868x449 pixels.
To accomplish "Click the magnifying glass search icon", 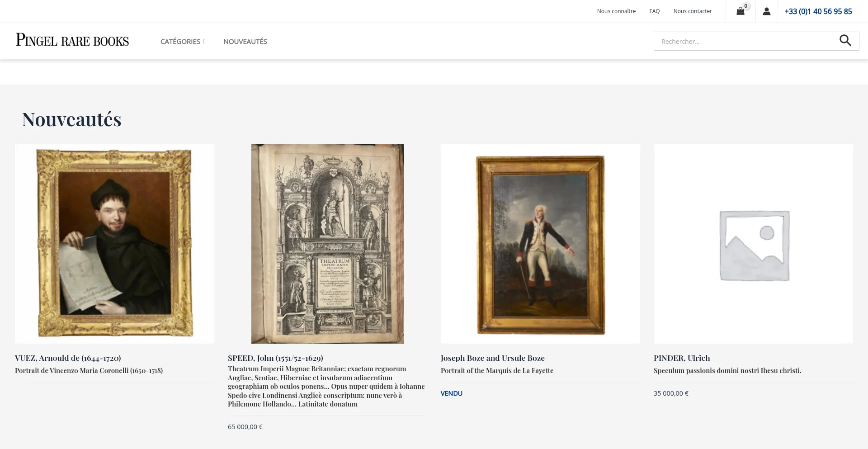I will (845, 41).
